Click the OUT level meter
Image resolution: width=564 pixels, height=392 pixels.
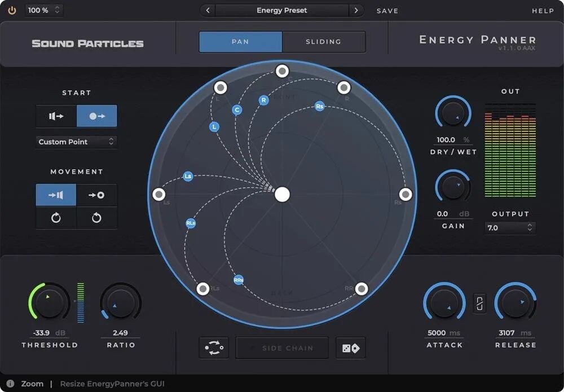coord(510,150)
